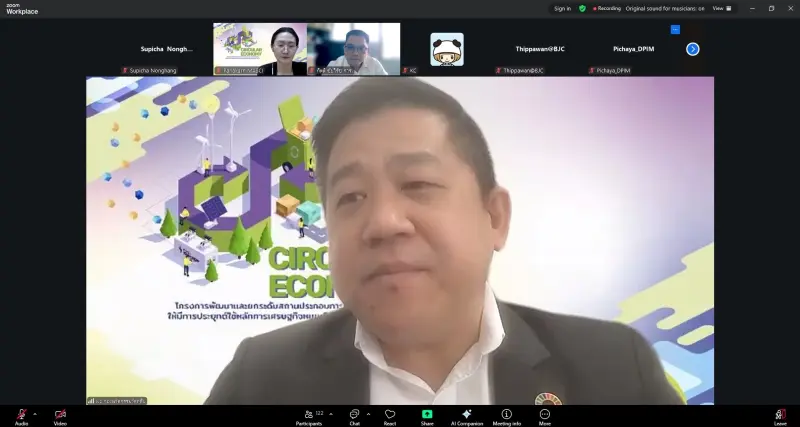The image size is (800, 427).
Task: Open Meeting info
Action: coord(507,416)
